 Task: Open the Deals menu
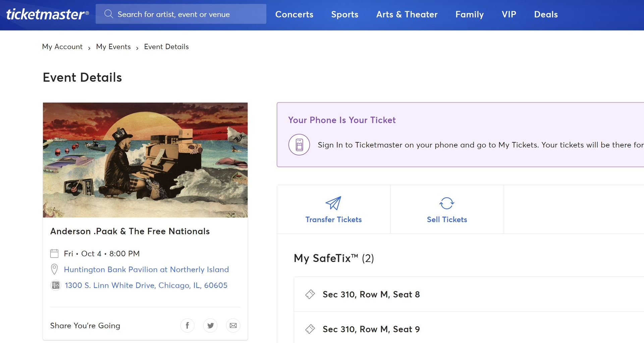pos(546,14)
